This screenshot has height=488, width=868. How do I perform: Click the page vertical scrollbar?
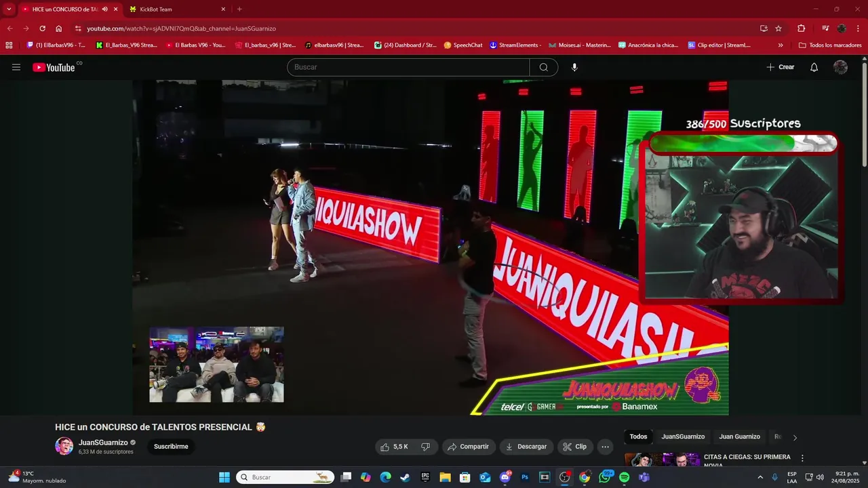tap(864, 114)
